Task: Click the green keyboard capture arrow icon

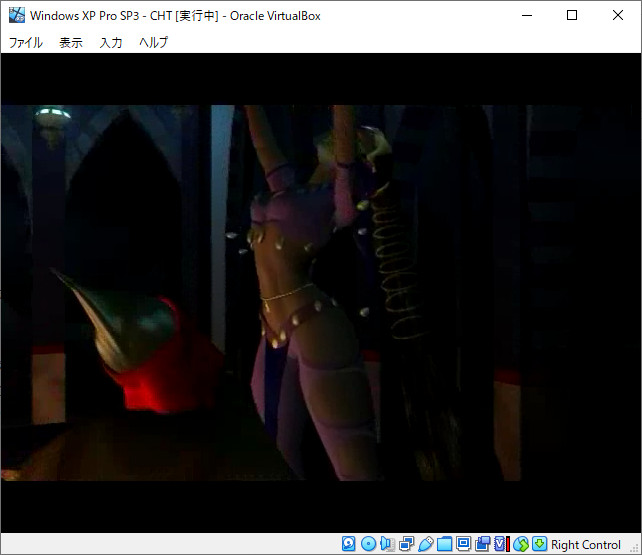Action: tap(540, 544)
